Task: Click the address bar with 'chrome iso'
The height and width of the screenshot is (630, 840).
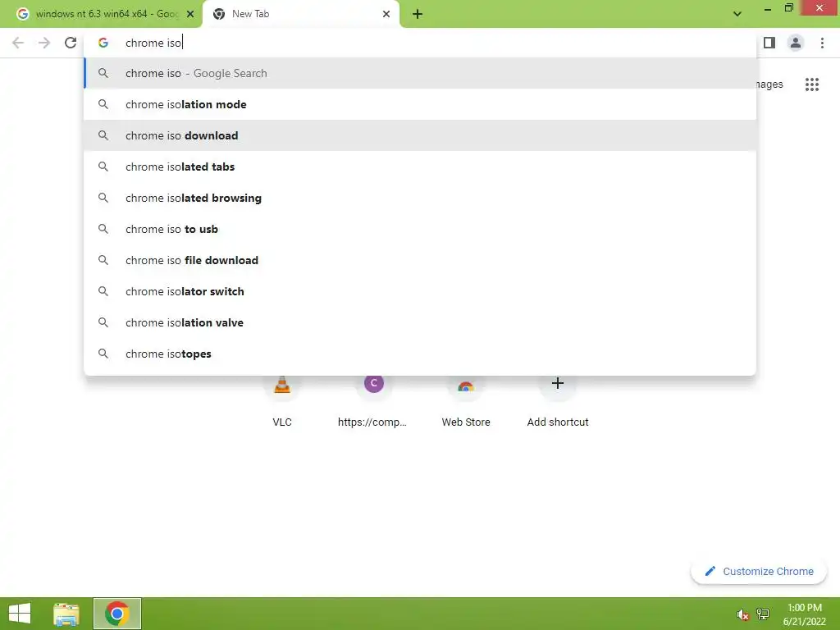Action: pyautogui.click(x=420, y=43)
